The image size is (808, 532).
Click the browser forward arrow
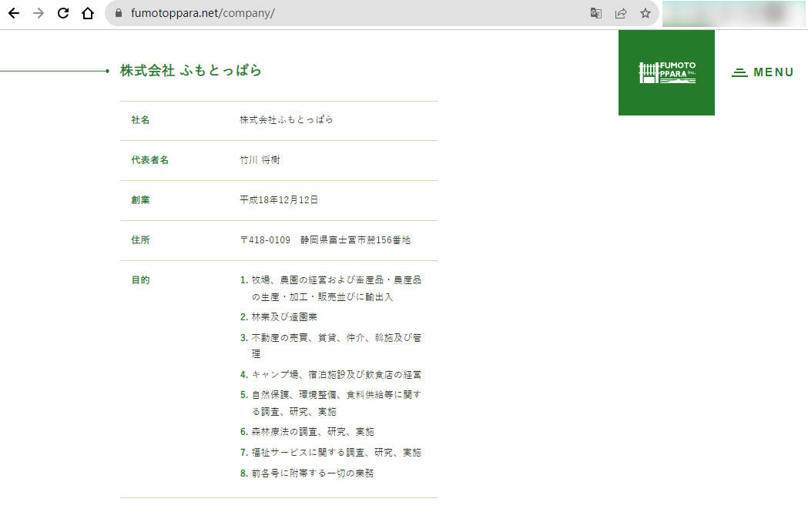(39, 13)
